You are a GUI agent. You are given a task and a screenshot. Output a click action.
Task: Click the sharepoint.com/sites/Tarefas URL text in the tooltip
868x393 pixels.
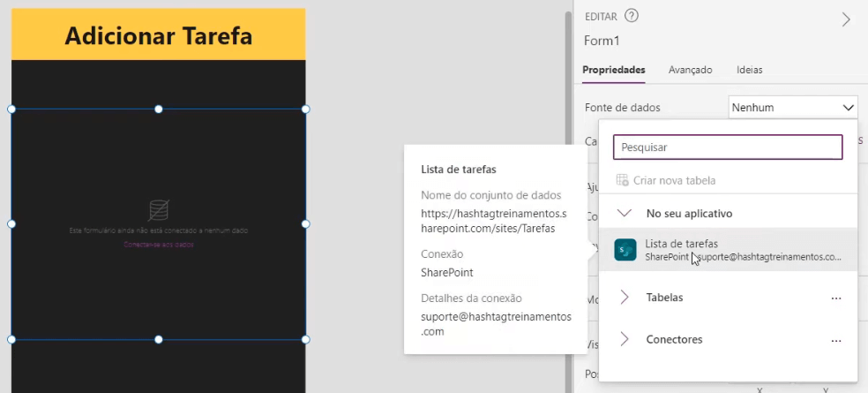[494, 221]
